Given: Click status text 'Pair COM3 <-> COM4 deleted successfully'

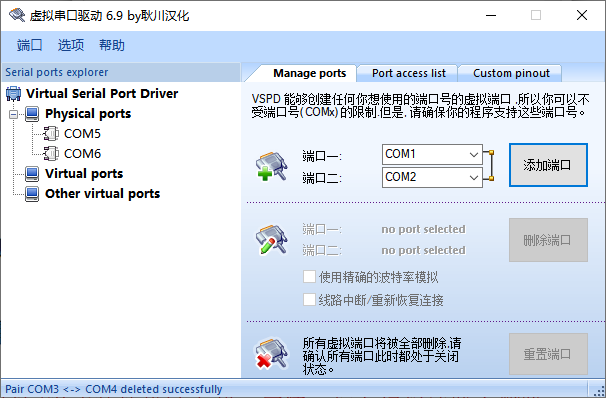Looking at the screenshot, I should [114, 389].
